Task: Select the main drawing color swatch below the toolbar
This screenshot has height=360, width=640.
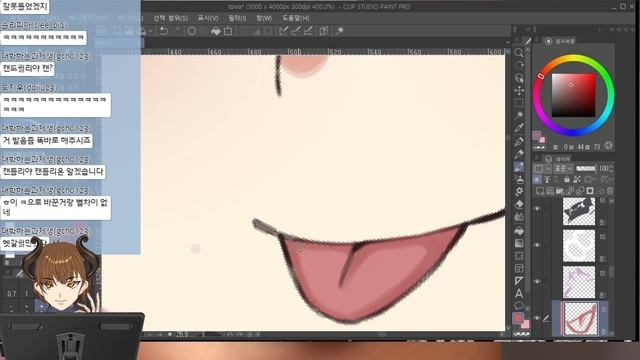Action: [518, 318]
